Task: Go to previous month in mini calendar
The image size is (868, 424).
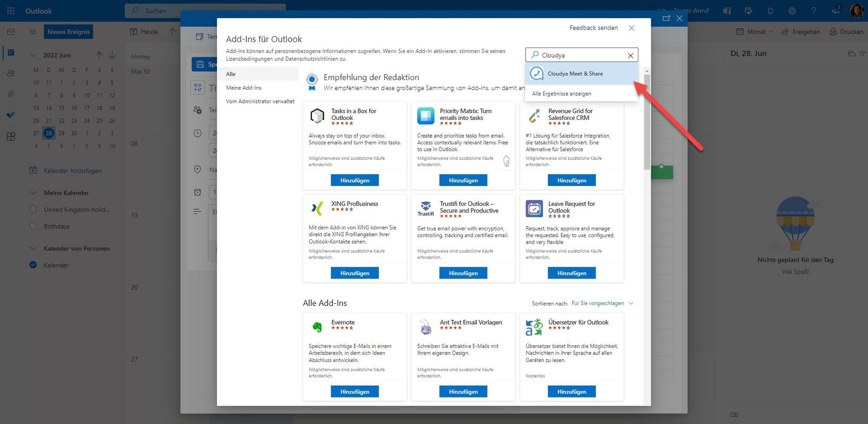Action: tap(99, 55)
